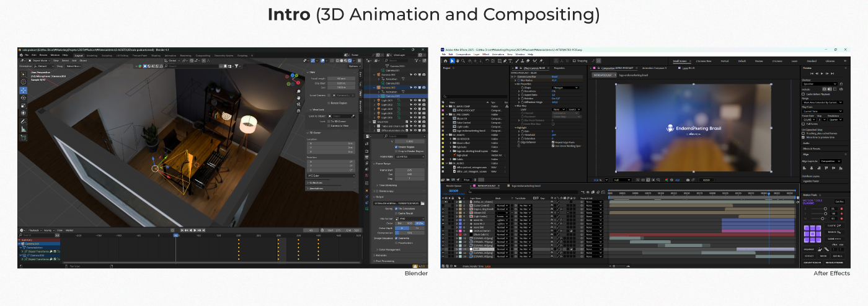868x306 pixels.
Task: Open the viewport Options dropdown in Blender
Action: pyautogui.click(x=355, y=66)
